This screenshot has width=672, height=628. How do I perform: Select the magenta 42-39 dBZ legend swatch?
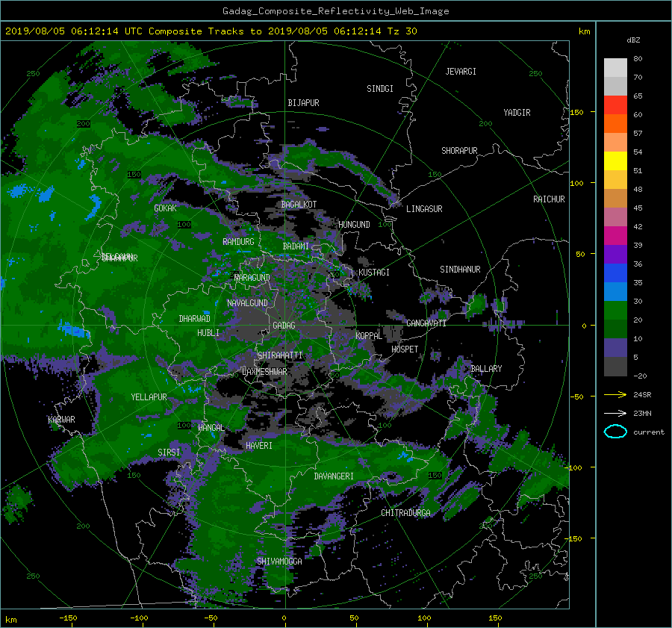tap(615, 236)
